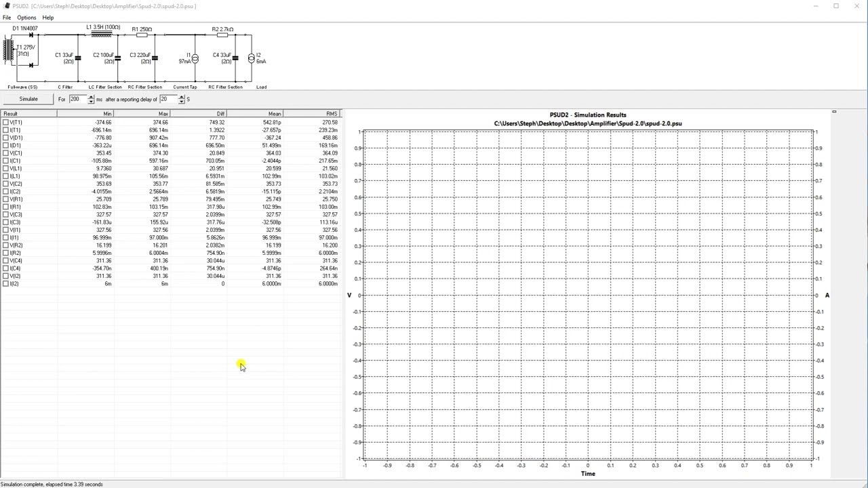Screen dimensions: 868x488
Task: Tick the V(C1) result checkbox
Action: [6, 153]
